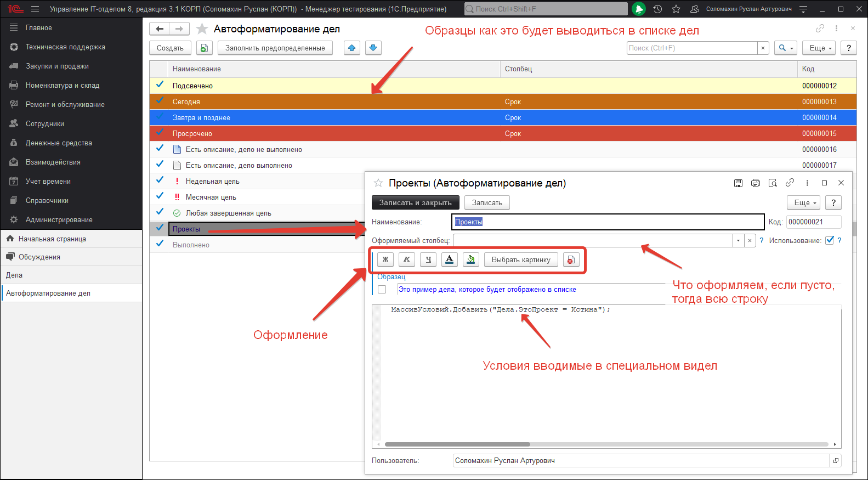Click the Выбрать картинку button

[521, 259]
